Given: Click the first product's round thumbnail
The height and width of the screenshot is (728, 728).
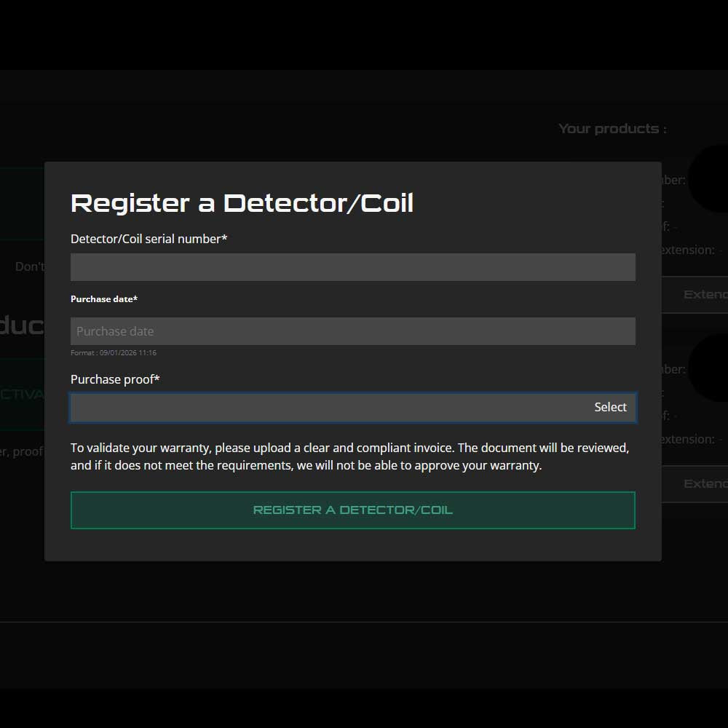Looking at the screenshot, I should [708, 178].
